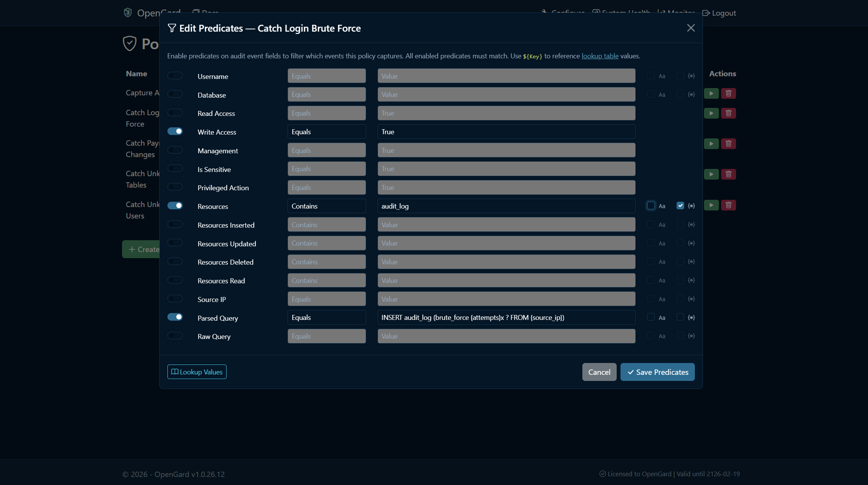Delete the Catch Payment Changes policy
Image resolution: width=868 pixels, height=485 pixels.
click(x=728, y=144)
